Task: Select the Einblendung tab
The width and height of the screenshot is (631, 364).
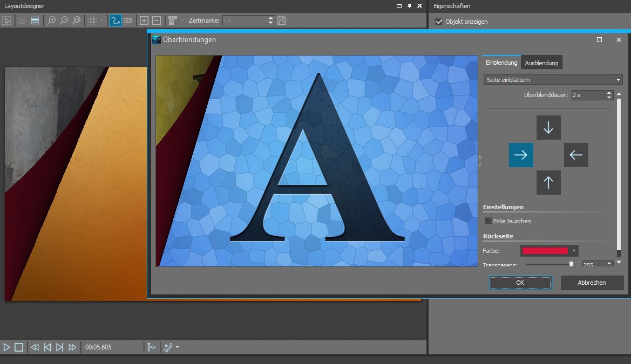Action: (x=501, y=63)
